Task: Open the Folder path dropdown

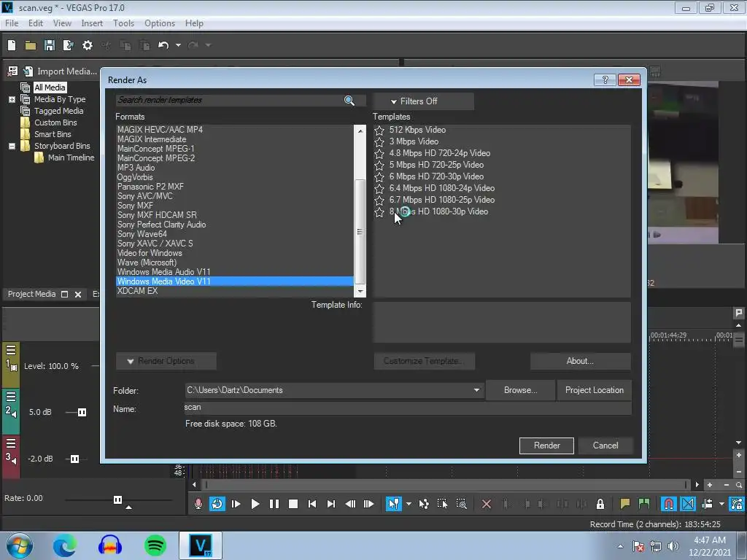Action: pyautogui.click(x=476, y=390)
